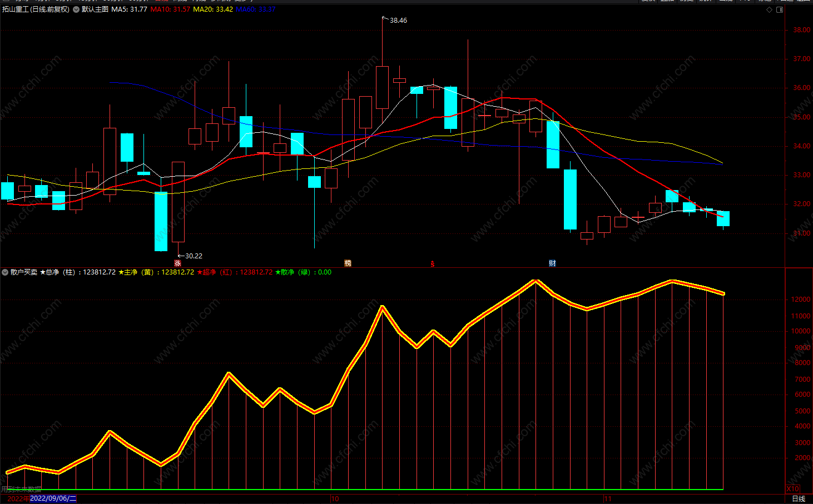The width and height of the screenshot is (813, 504).
Task: Click the 38.00 price axis label
Action: pyautogui.click(x=801, y=30)
